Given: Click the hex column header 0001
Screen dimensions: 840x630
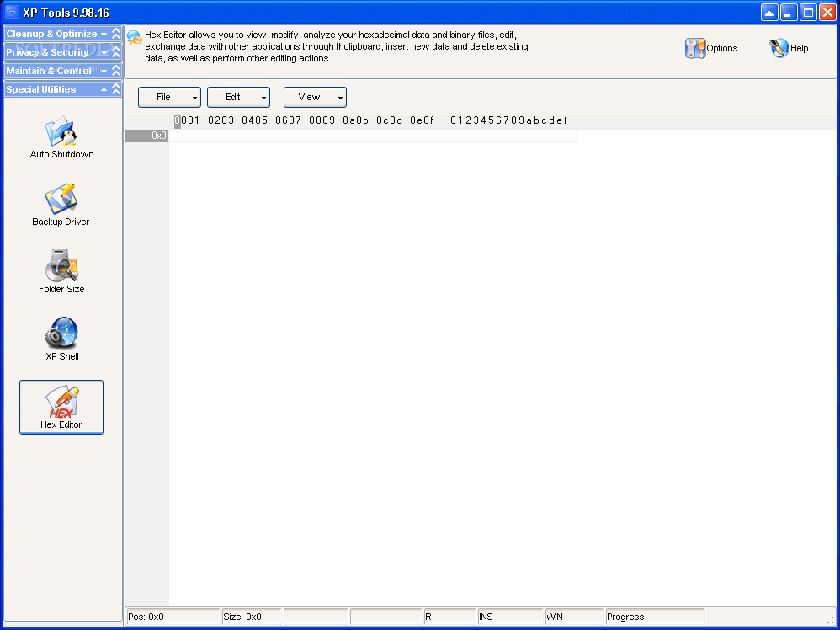Looking at the screenshot, I should click(x=187, y=120).
